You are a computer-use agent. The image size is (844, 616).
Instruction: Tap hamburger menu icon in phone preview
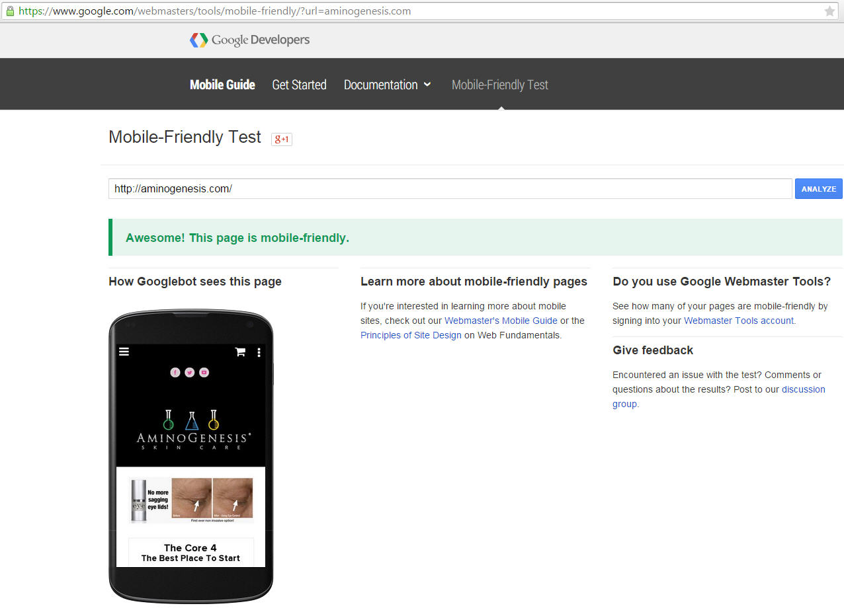pos(124,352)
